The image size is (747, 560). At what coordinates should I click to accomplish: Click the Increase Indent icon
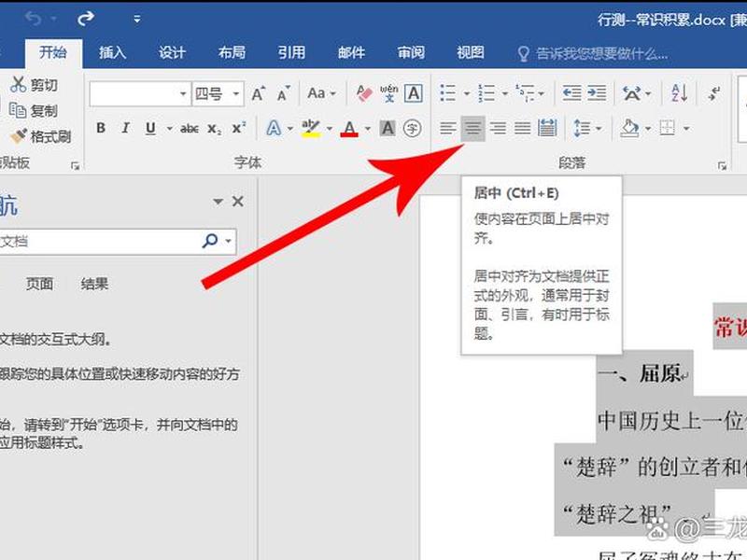click(x=597, y=93)
